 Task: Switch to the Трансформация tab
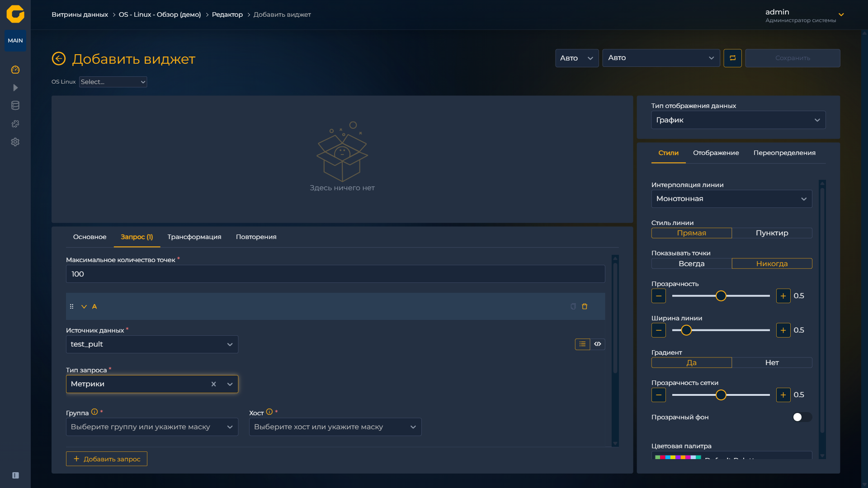coord(194,237)
